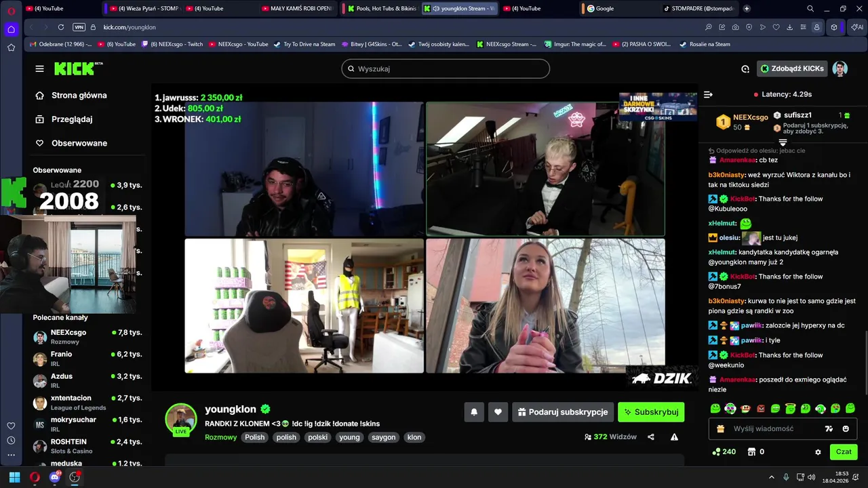Reload the kick.com page

61,27
